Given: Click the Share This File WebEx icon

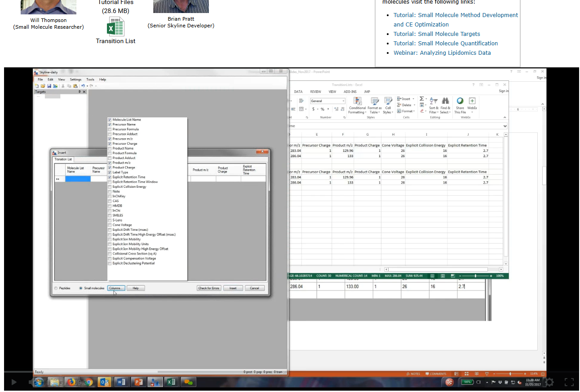Looking at the screenshot, I should coord(460,101).
